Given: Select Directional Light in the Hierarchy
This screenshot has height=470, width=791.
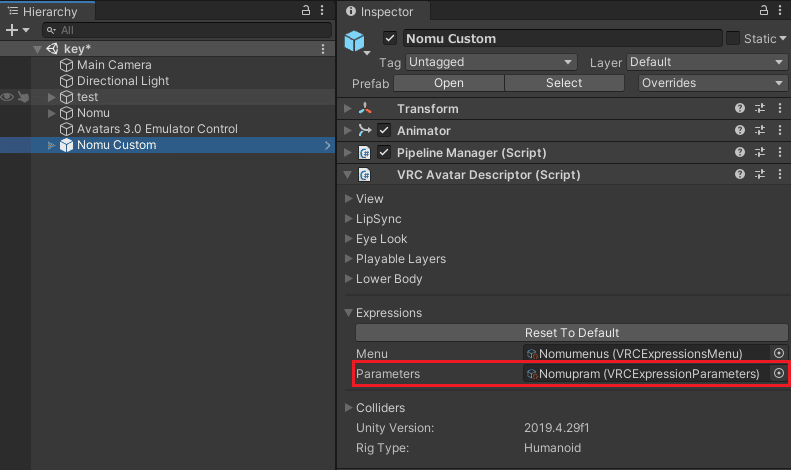Looking at the screenshot, I should pyautogui.click(x=123, y=81).
